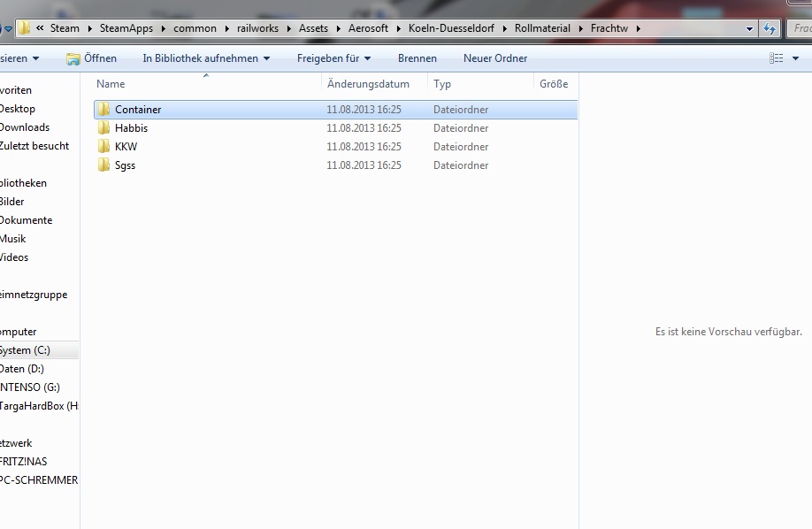This screenshot has height=529, width=812.
Task: Click the Container folder icon
Action: [x=103, y=110]
